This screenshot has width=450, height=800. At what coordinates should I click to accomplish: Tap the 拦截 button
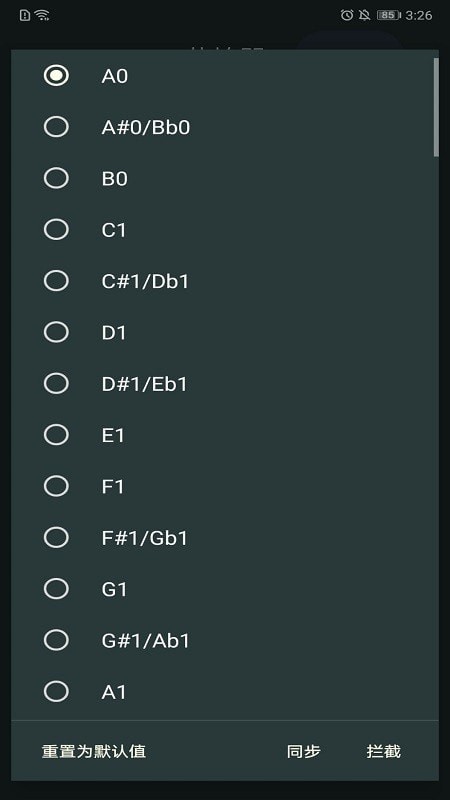point(384,751)
